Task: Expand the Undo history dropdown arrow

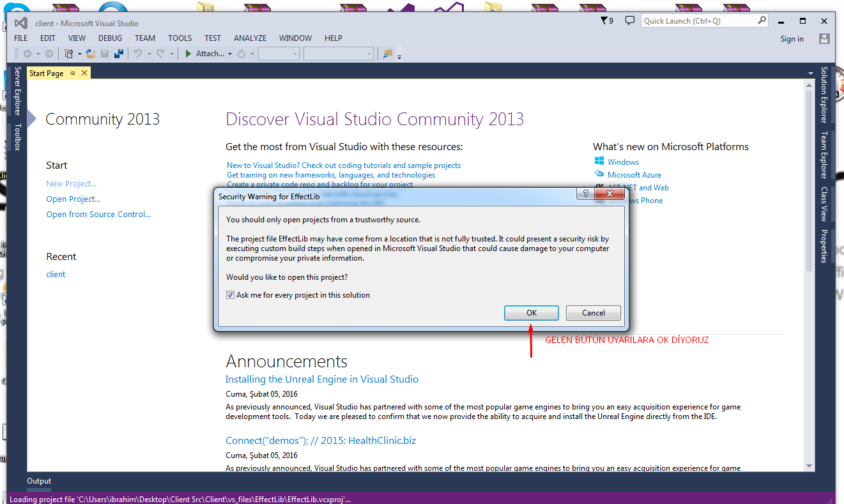Action: click(149, 54)
